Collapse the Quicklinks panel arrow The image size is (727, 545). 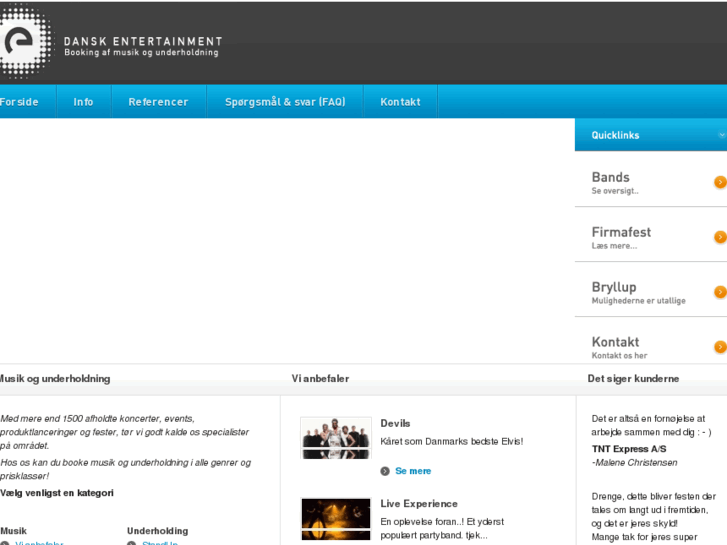tap(721, 135)
